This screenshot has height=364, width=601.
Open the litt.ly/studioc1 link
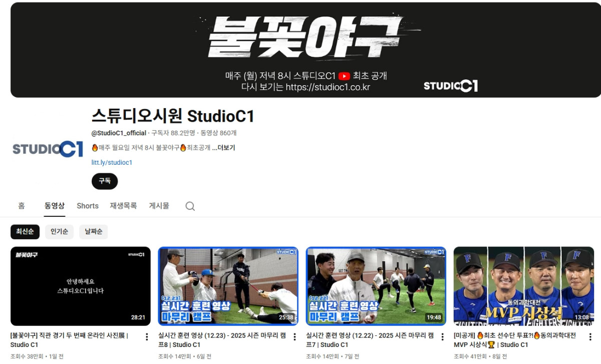pyautogui.click(x=111, y=162)
